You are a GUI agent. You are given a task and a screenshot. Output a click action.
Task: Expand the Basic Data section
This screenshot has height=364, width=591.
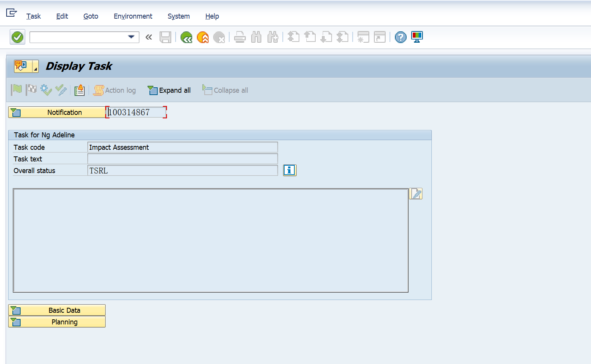click(57, 310)
